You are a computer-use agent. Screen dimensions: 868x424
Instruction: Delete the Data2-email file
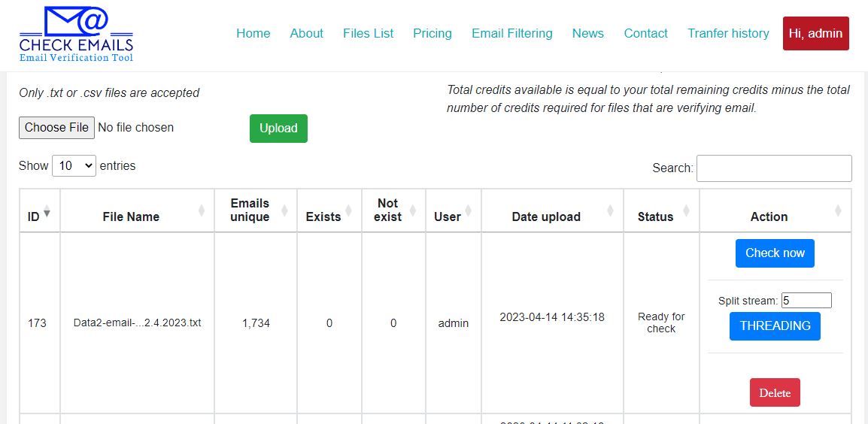click(x=774, y=393)
